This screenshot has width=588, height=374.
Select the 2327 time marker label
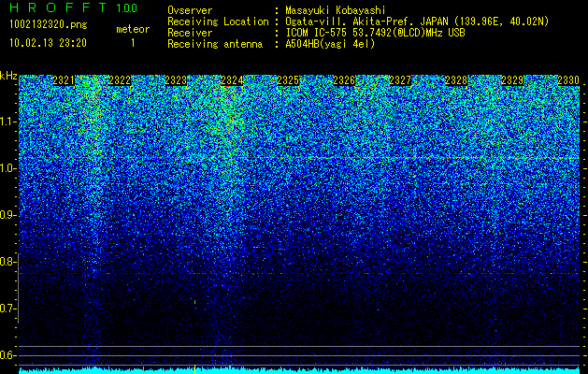400,80
